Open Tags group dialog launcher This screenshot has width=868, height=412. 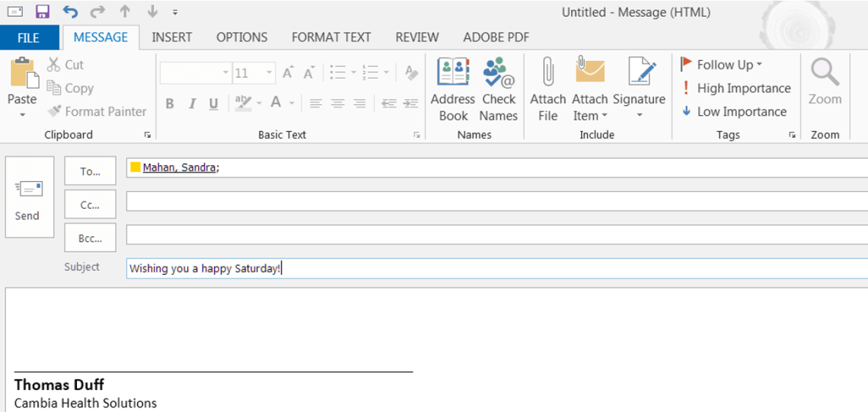[x=792, y=135]
